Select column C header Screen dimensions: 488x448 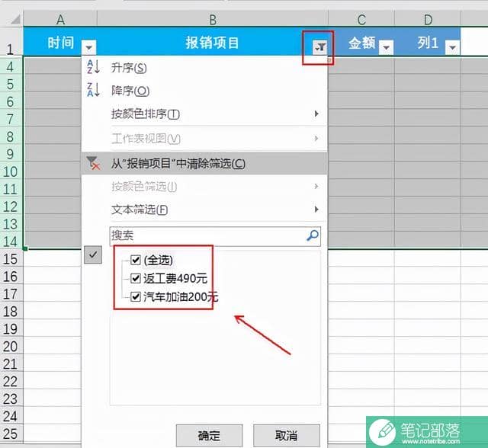[361, 19]
